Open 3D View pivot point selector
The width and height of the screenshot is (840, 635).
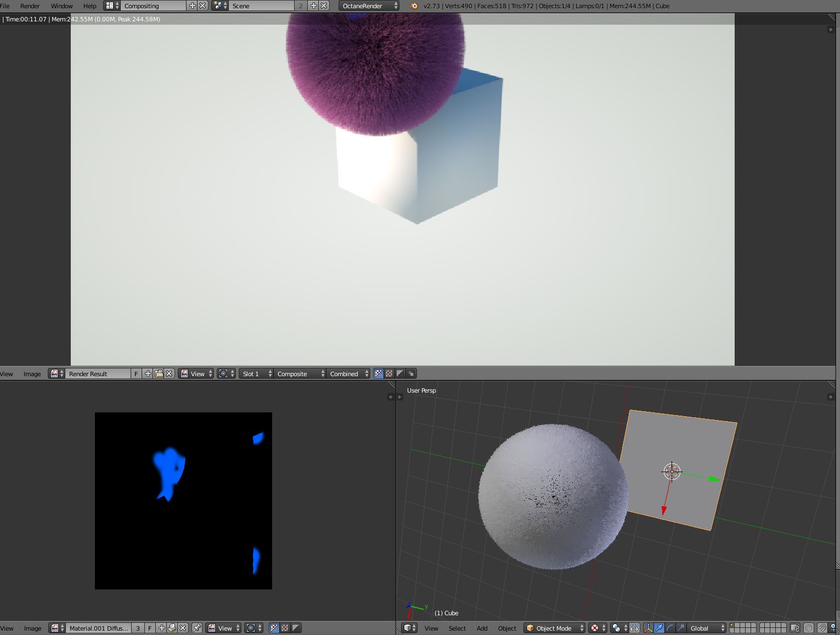619,628
